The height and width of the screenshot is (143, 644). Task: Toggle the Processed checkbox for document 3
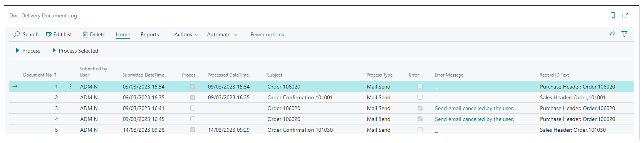[x=193, y=108]
